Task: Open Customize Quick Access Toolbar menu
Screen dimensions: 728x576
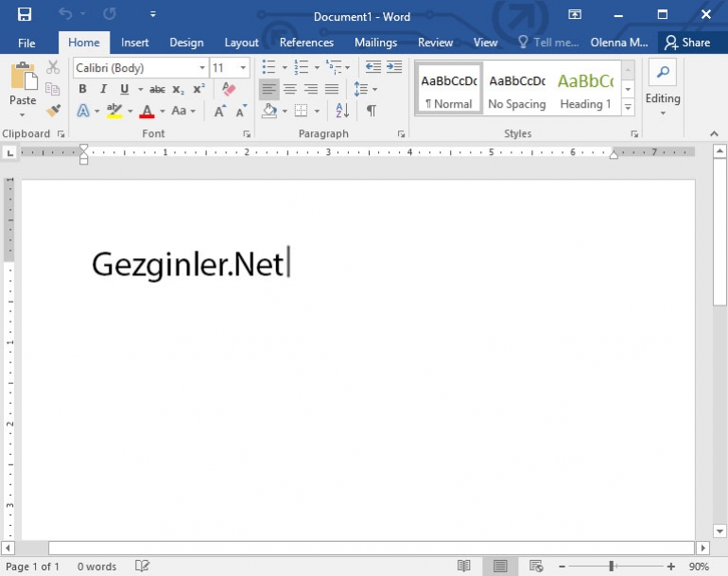Action: coord(153,14)
